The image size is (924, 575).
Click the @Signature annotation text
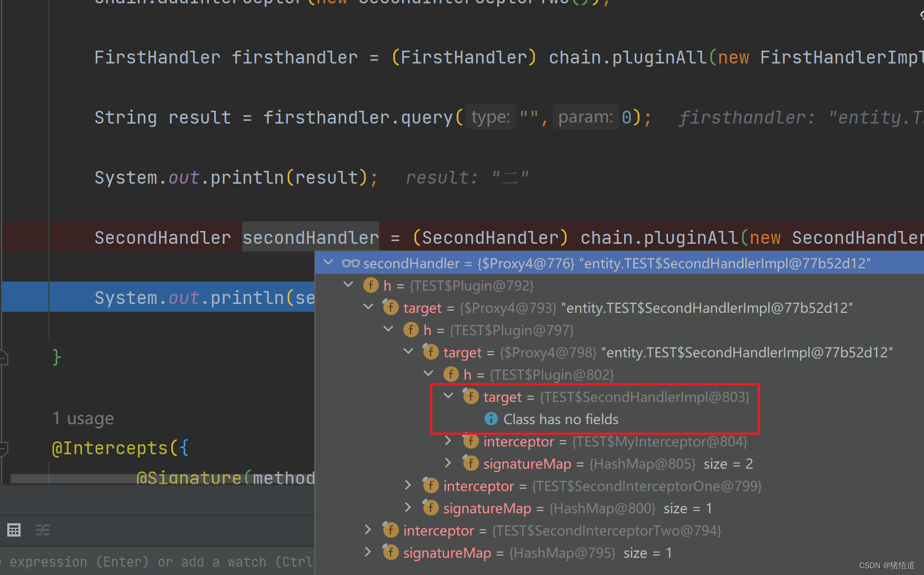tap(189, 478)
